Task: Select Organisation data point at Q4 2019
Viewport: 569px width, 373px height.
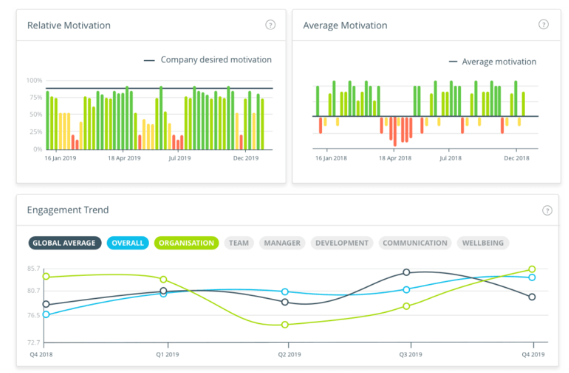Action: [x=532, y=269]
